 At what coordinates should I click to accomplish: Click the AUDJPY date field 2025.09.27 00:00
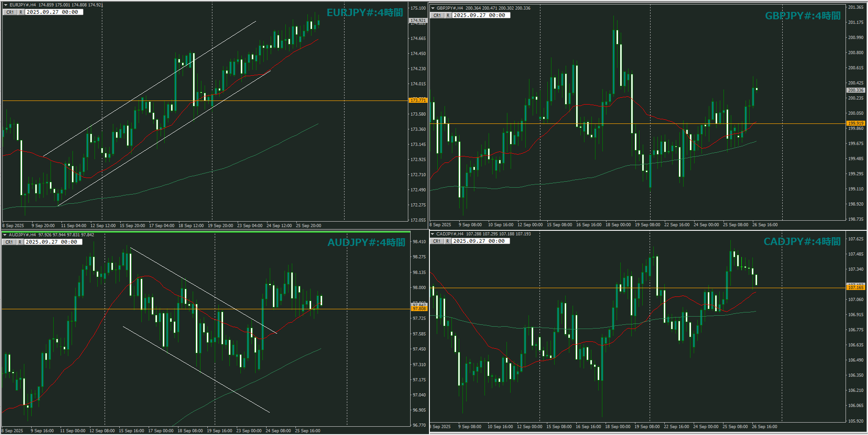click(x=53, y=242)
